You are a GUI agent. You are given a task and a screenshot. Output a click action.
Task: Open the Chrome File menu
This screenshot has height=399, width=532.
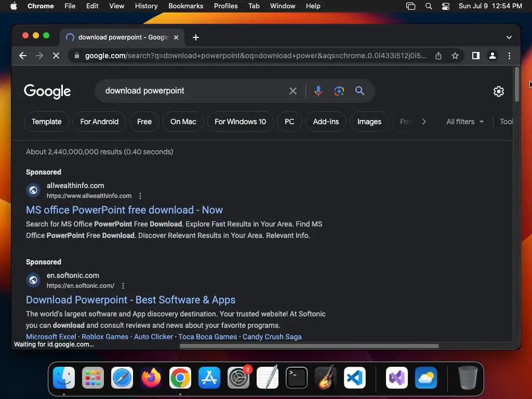pyautogui.click(x=70, y=6)
